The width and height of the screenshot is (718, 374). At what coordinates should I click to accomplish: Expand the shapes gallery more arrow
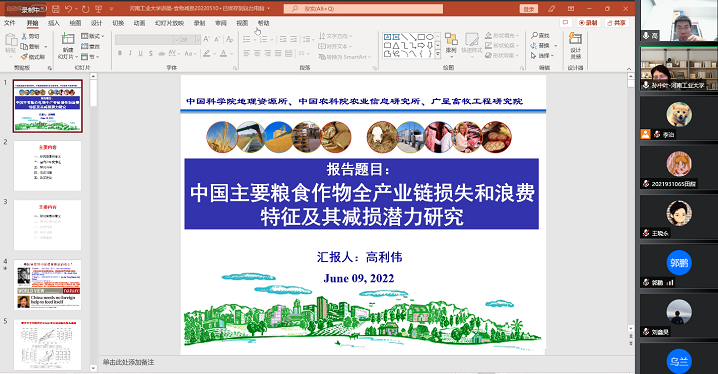(x=438, y=54)
